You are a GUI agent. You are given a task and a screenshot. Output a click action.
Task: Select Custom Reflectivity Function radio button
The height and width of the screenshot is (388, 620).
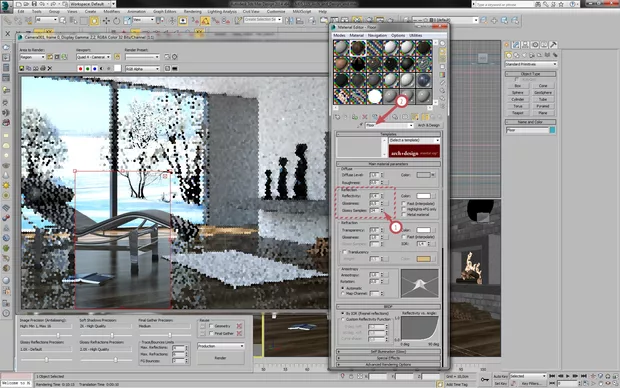(x=343, y=319)
